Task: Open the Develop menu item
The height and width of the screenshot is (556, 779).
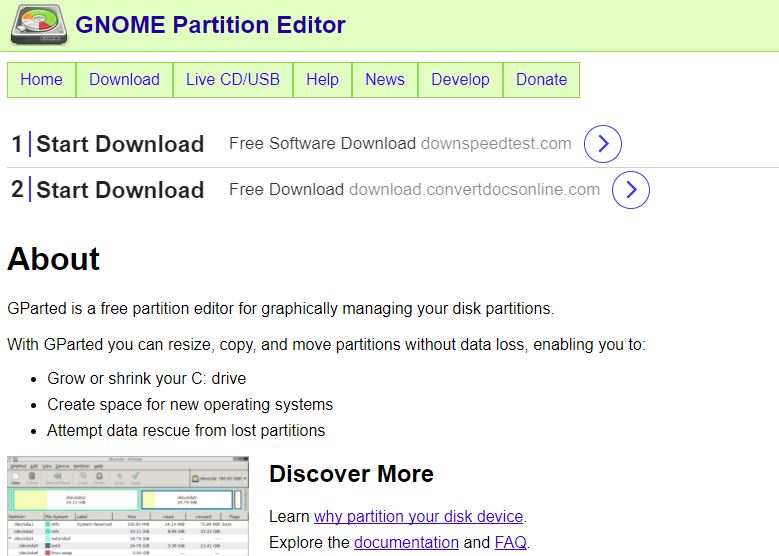Action: pyautogui.click(x=461, y=79)
